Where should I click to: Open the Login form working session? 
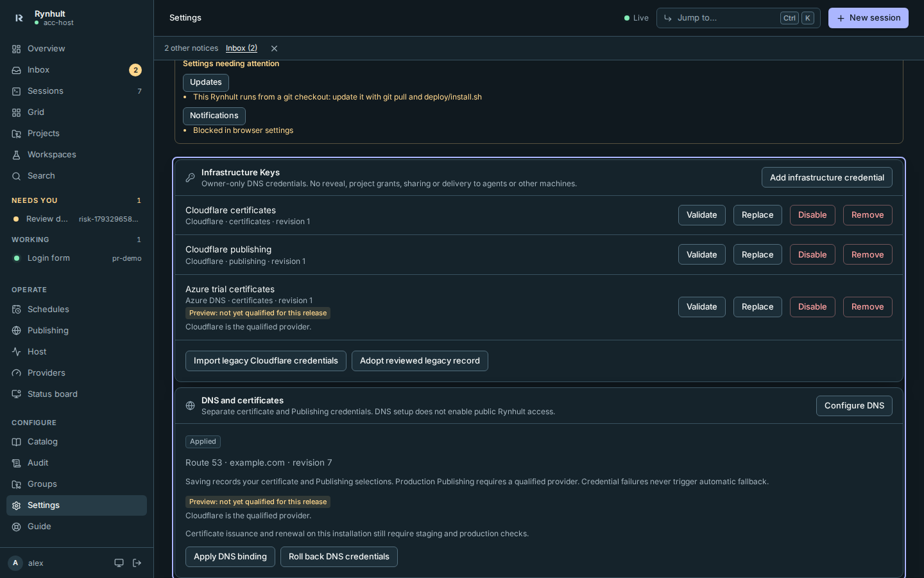pos(76,258)
